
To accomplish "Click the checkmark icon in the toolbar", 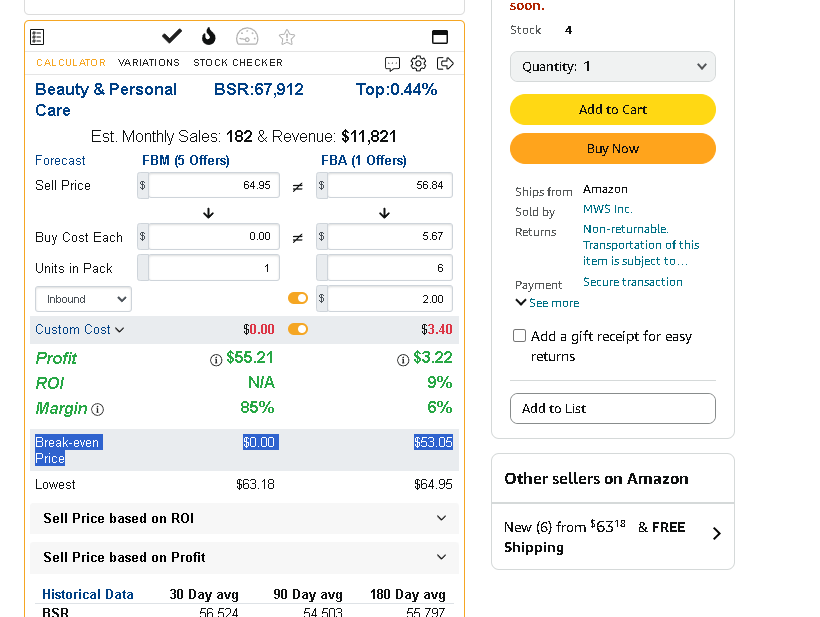I will tap(172, 37).
